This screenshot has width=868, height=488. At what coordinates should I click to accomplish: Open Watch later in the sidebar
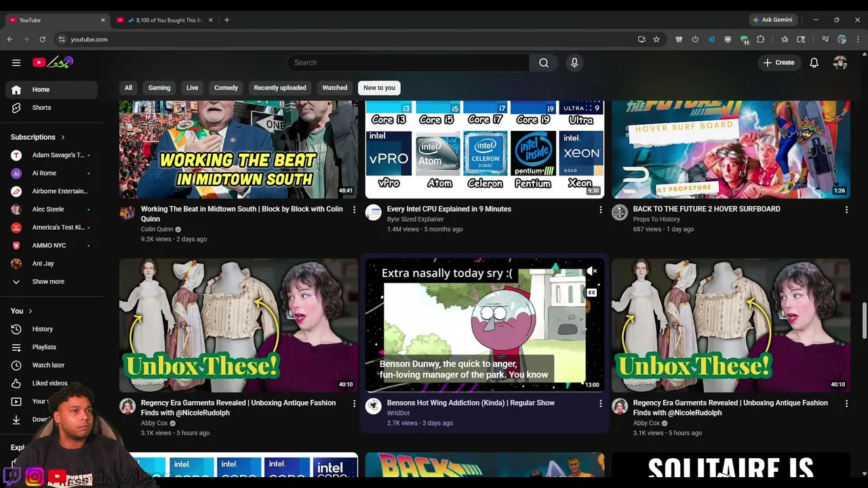coord(52,365)
